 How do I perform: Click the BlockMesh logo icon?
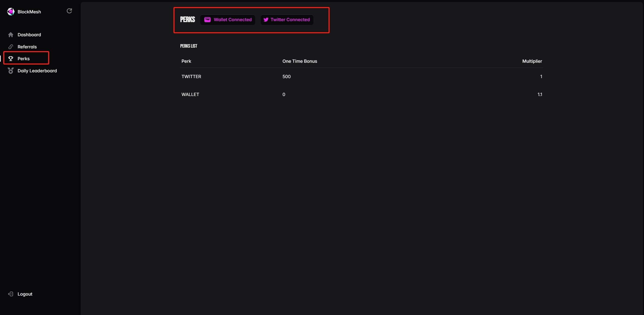[11, 12]
